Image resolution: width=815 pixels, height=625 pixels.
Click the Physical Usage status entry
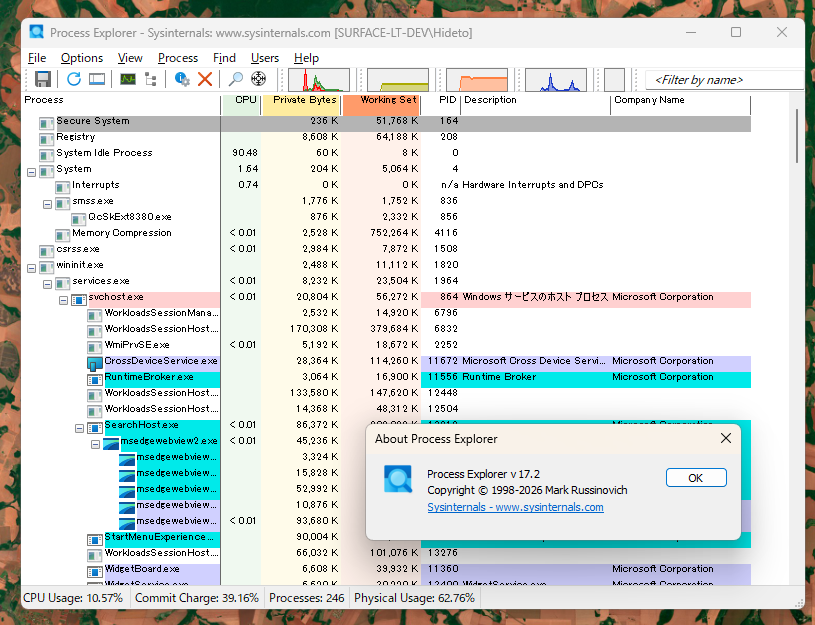(x=414, y=598)
